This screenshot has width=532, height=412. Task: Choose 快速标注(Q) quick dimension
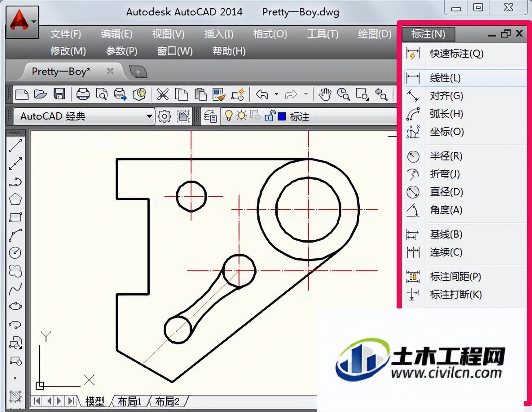[465, 53]
